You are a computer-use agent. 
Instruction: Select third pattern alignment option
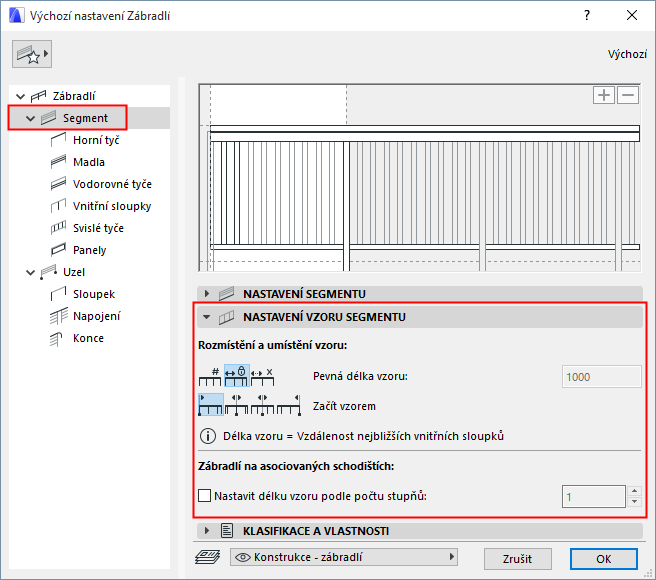tap(262, 405)
